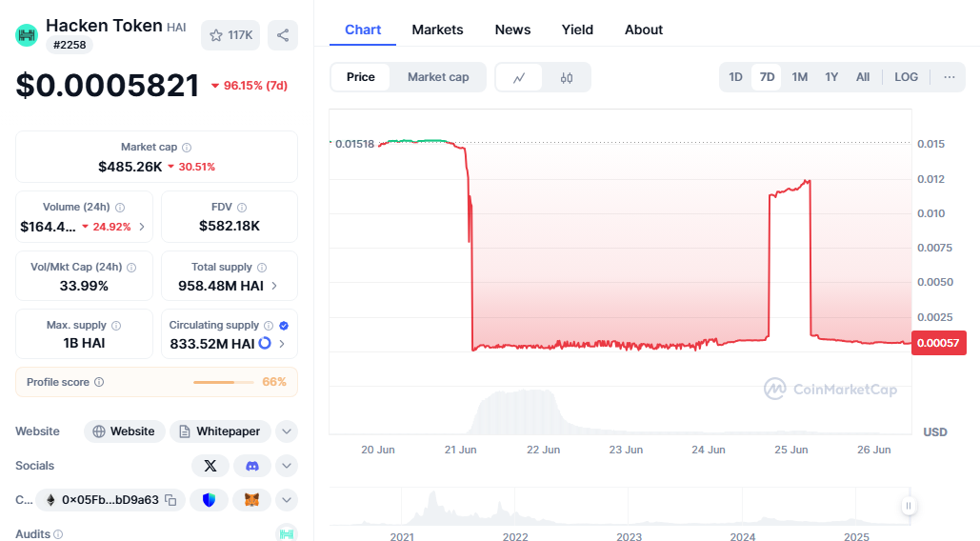Open the Whitepaper link button

pyautogui.click(x=220, y=431)
